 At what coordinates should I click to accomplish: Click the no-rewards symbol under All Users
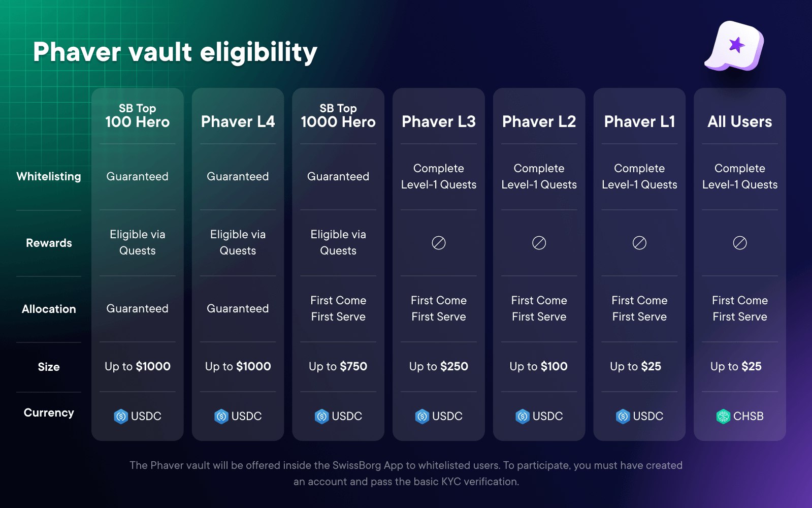(x=740, y=243)
